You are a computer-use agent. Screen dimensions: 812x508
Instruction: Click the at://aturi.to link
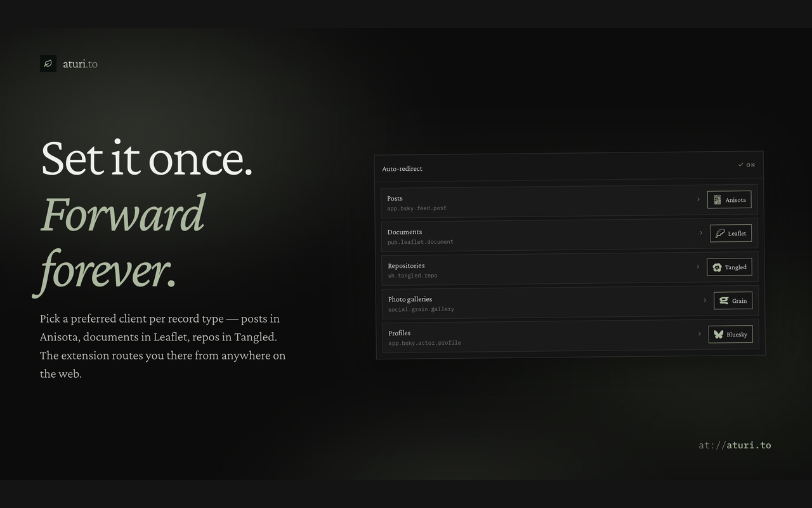pos(735,445)
